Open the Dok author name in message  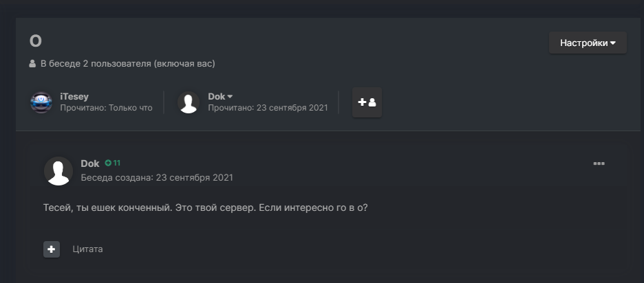click(x=90, y=163)
